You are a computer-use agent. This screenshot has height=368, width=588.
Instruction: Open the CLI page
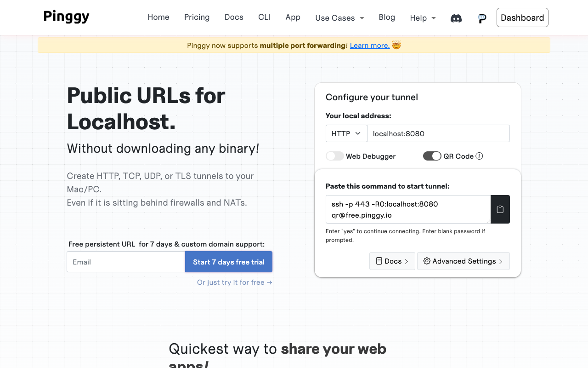point(265,17)
